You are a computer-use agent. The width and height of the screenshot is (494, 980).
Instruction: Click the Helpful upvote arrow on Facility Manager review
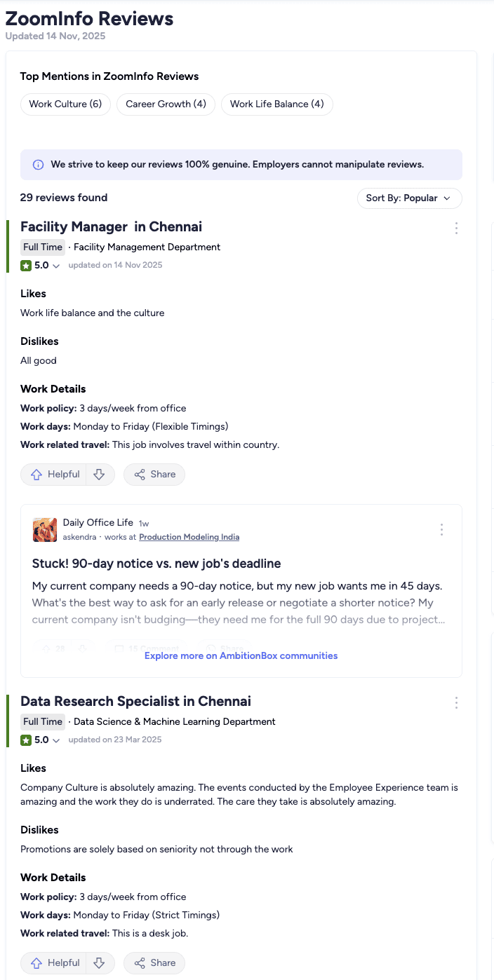coord(37,474)
